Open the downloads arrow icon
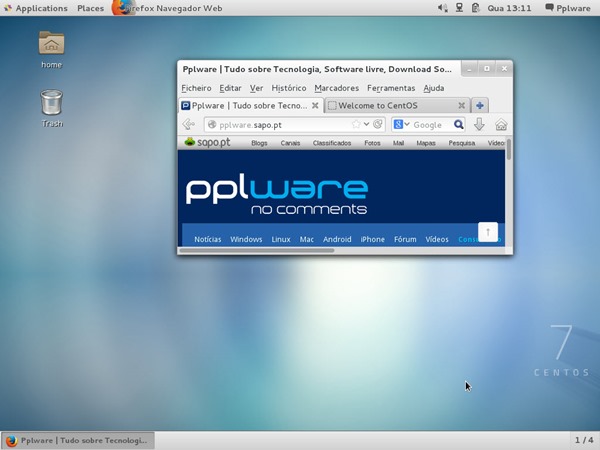The image size is (600, 450). [x=479, y=124]
